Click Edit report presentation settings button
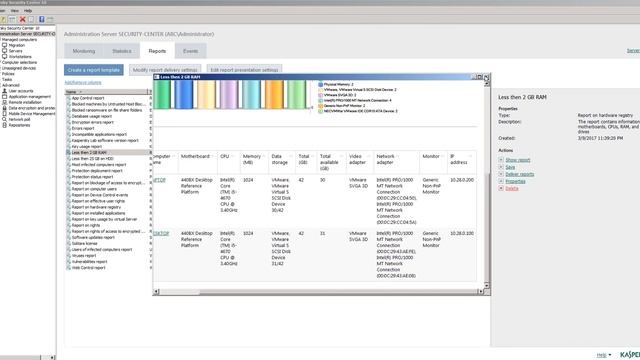The image size is (640, 360). tap(244, 70)
